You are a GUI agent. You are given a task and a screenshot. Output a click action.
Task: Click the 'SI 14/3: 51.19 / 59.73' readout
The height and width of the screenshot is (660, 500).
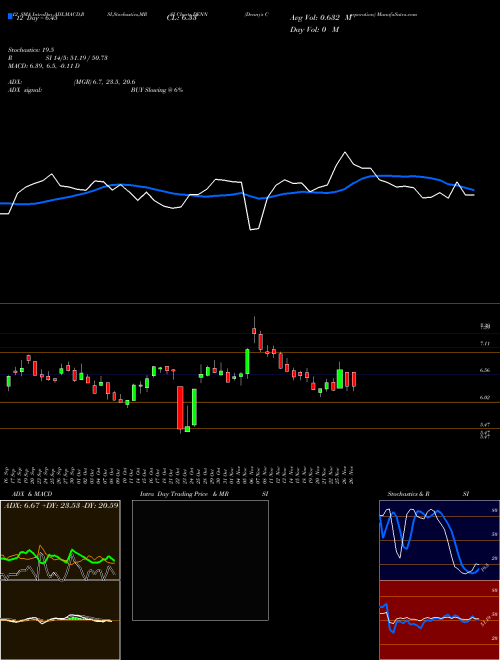[x=77, y=58]
